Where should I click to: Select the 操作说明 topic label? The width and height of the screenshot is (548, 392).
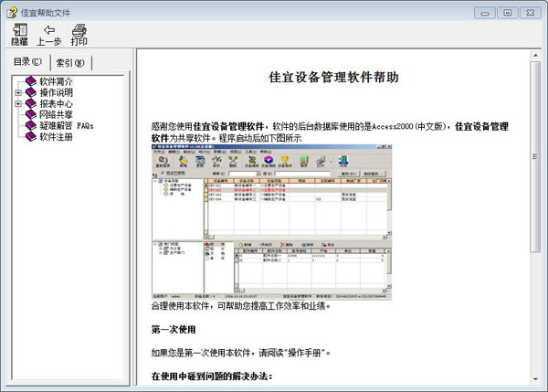(x=56, y=92)
